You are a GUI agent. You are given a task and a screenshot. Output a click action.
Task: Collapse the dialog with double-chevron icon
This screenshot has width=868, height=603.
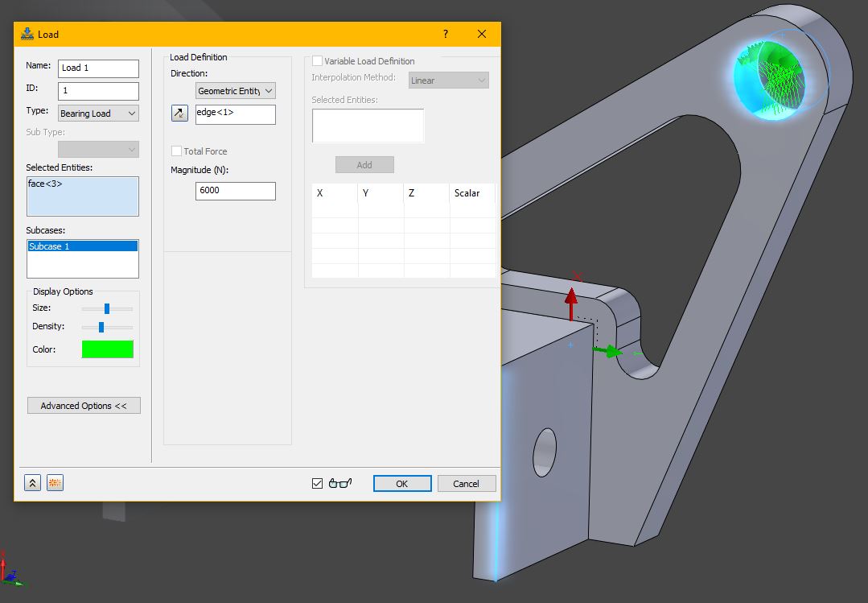click(31, 482)
